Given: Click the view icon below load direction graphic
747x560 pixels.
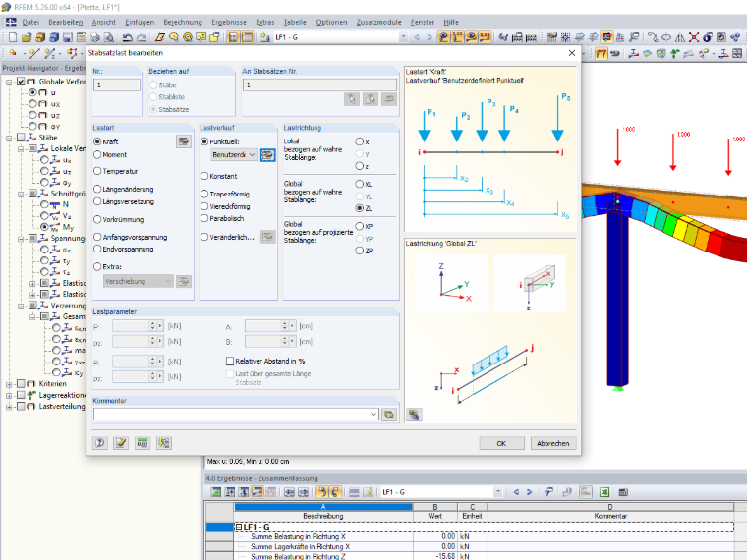Looking at the screenshot, I should (x=414, y=415).
